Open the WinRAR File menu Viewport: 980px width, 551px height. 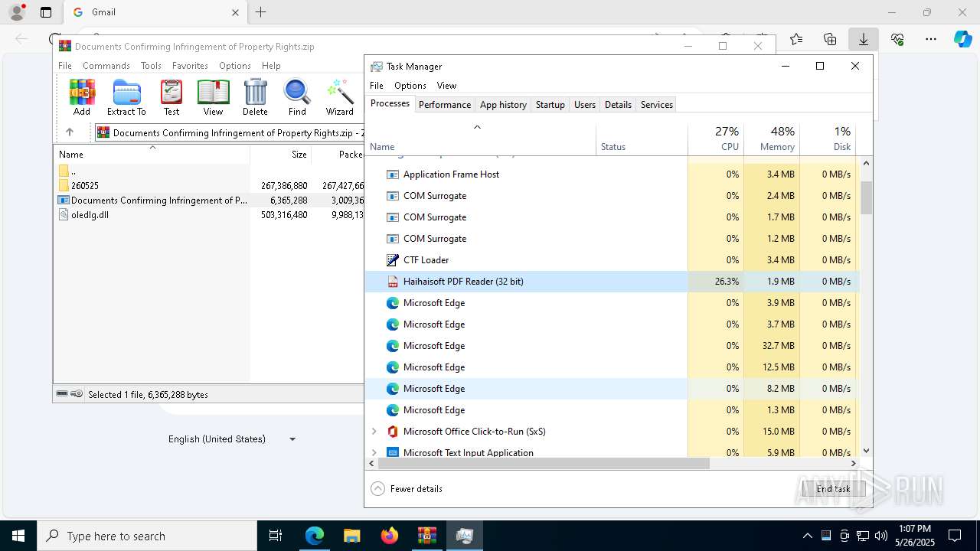[x=65, y=66]
